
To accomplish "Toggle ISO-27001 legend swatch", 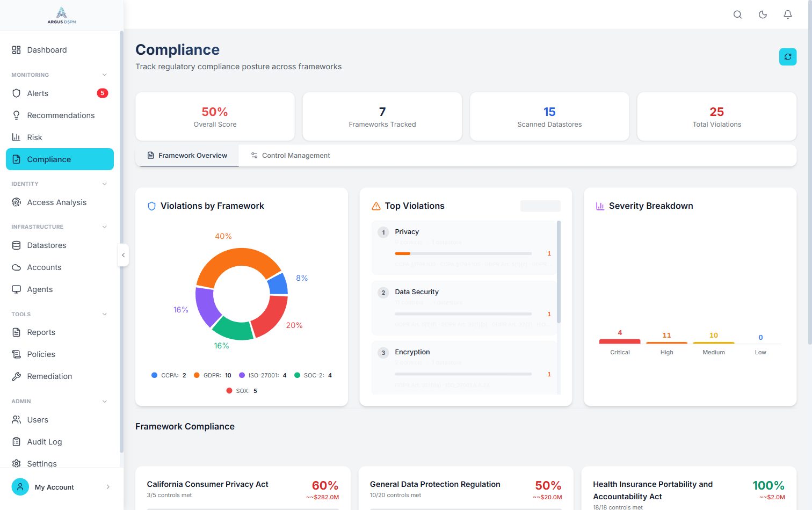I will click(242, 375).
